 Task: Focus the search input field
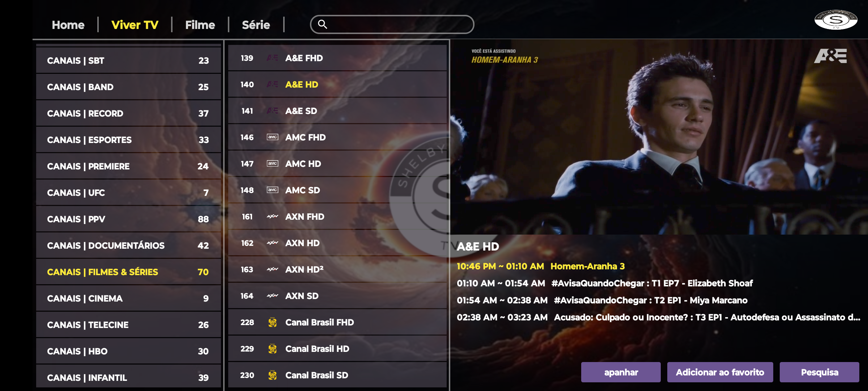(x=398, y=24)
